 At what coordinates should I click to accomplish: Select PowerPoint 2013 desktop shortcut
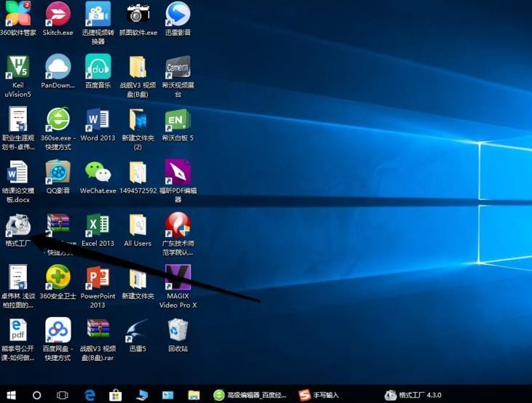tap(98, 287)
